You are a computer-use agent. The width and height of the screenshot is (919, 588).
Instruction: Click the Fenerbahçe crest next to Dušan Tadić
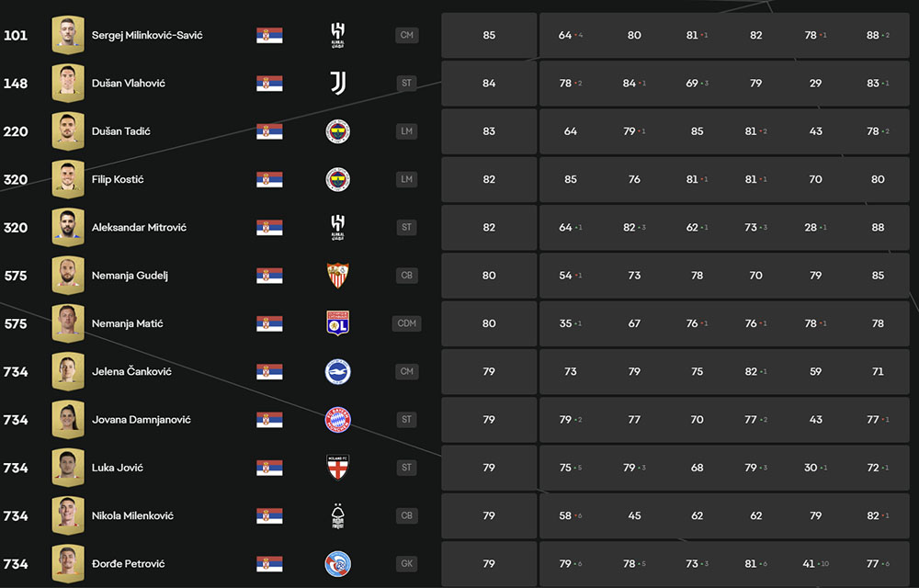pyautogui.click(x=337, y=131)
